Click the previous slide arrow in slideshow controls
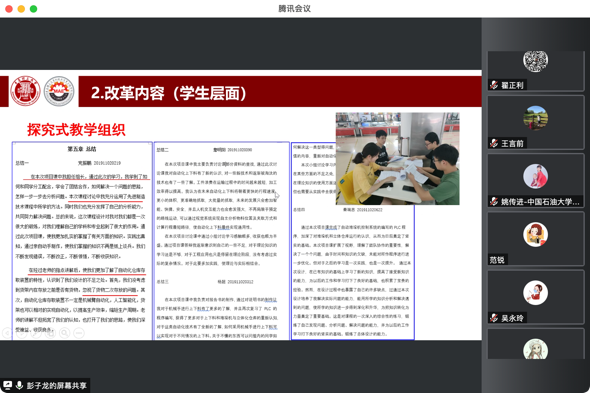 coord(7,333)
